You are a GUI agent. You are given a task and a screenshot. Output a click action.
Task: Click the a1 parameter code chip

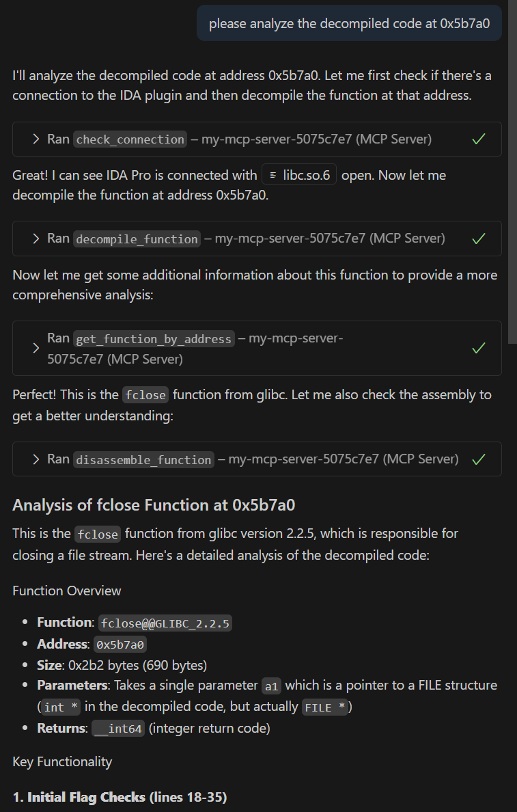pos(271,686)
